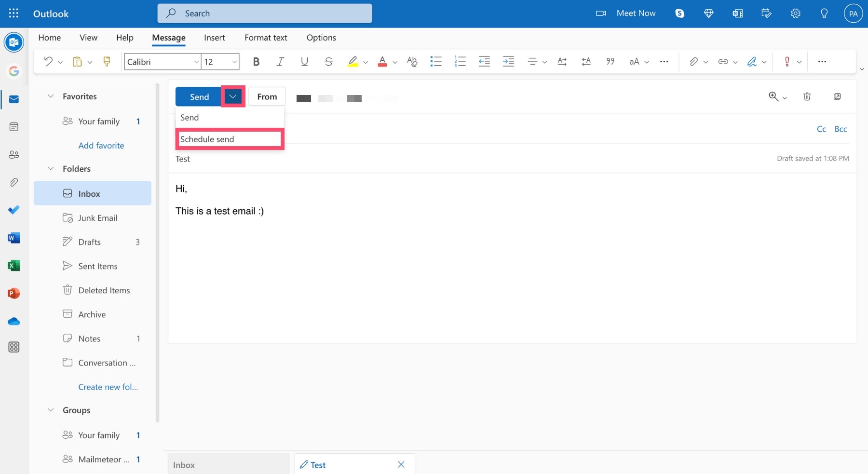Expand highlight color dropdown arrow

coord(366,62)
